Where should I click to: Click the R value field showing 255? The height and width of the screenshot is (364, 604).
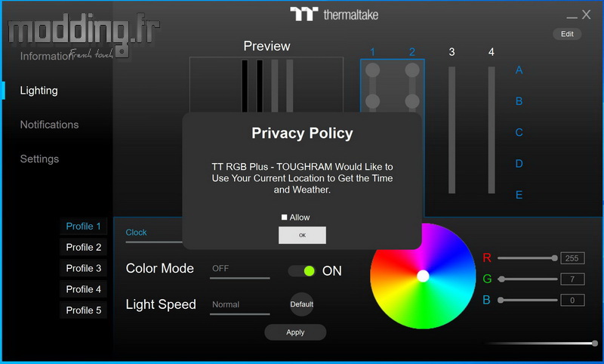572,258
